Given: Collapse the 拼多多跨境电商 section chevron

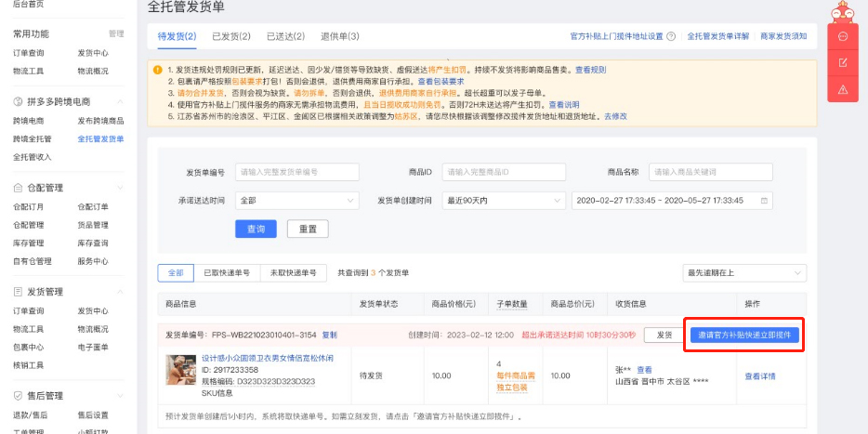Looking at the screenshot, I should (x=120, y=102).
